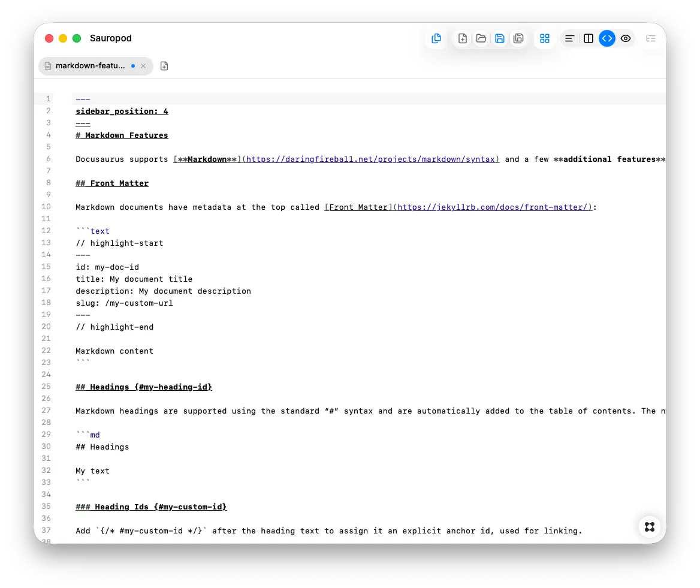Close the markdown-featu... tab
Image resolution: width=700 pixels, height=588 pixels.
tap(143, 65)
